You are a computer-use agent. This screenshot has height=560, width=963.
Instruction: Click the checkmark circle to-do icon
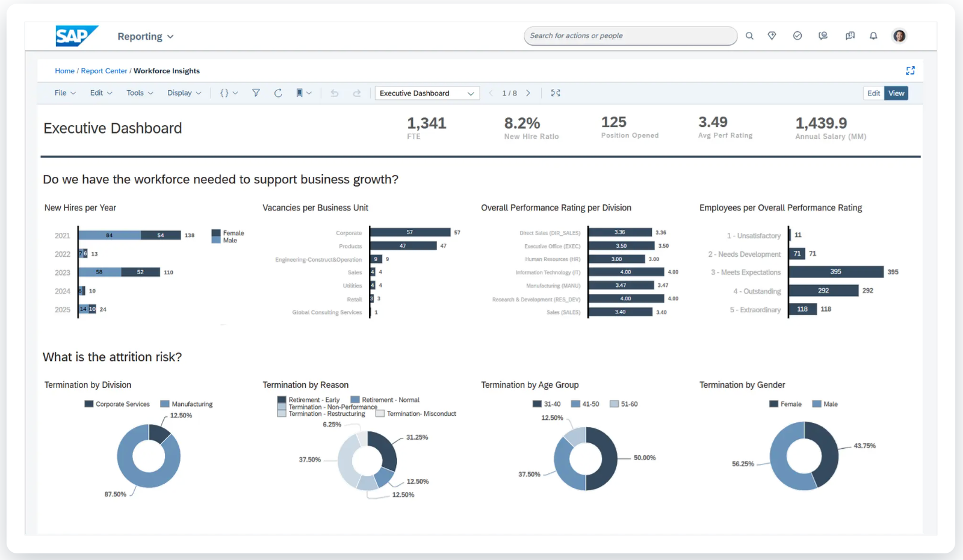click(797, 36)
